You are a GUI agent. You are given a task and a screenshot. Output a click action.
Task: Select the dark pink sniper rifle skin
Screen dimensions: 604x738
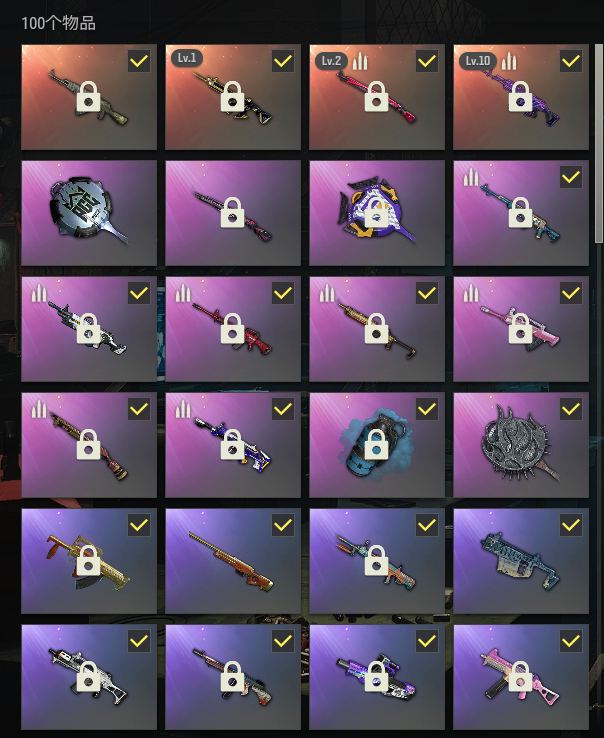tap(233, 213)
